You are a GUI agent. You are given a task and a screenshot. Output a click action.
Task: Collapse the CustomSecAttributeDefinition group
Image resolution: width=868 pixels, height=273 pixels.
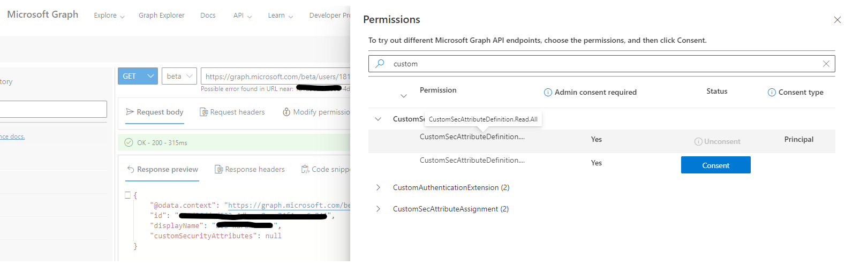(x=378, y=119)
